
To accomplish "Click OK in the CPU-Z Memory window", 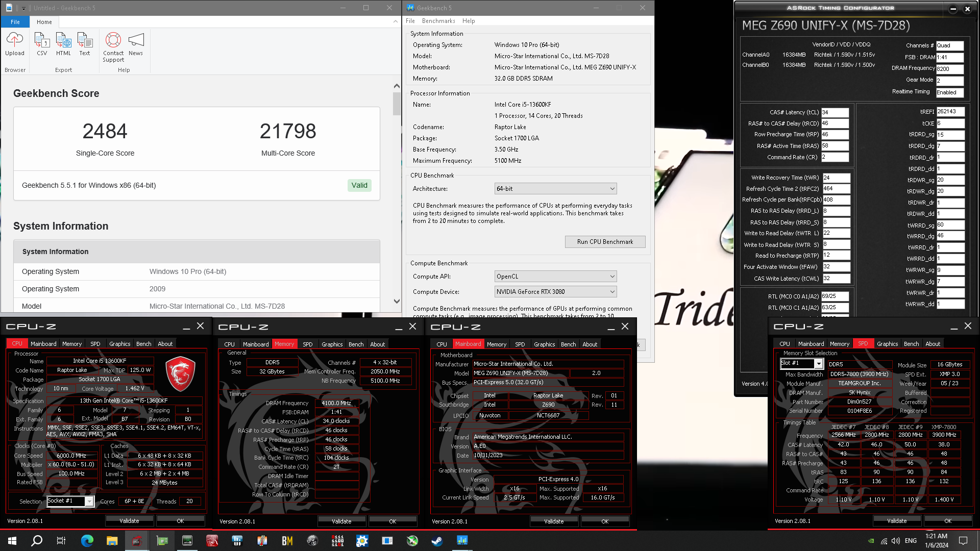I will tap(393, 521).
